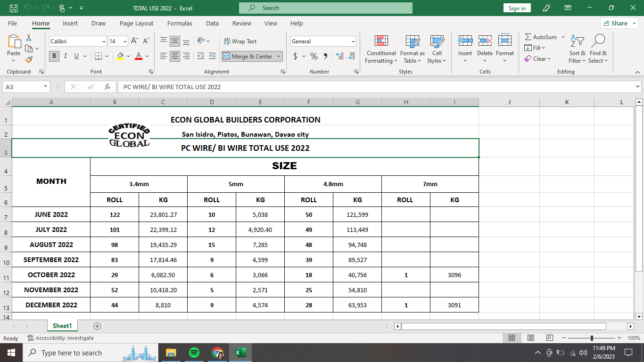
Task: Switch to the Formulas tab
Action: point(180,24)
